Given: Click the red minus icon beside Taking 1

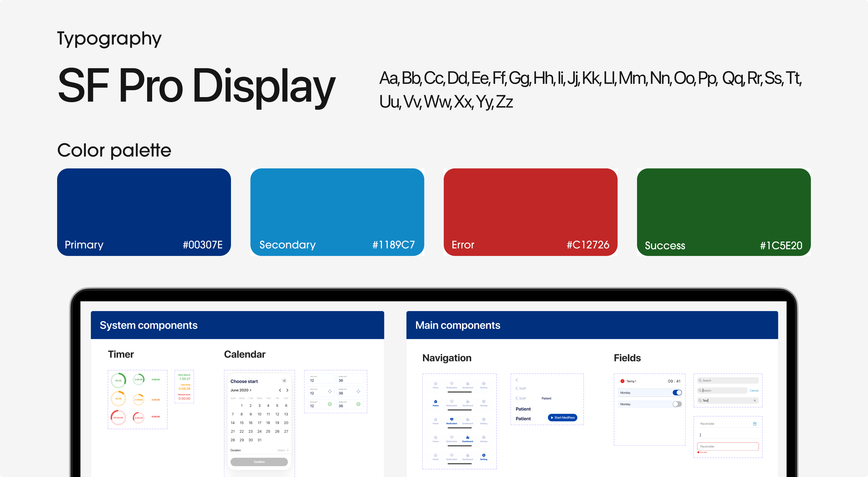Looking at the screenshot, I should [622, 381].
